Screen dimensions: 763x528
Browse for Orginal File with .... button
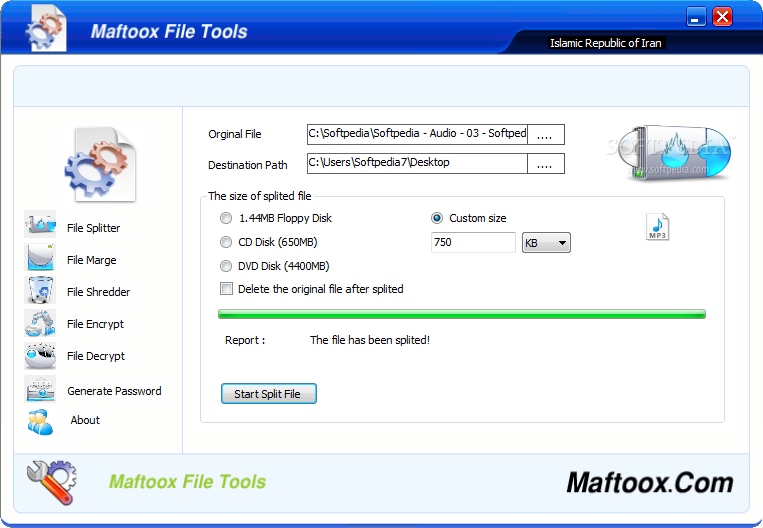(545, 134)
